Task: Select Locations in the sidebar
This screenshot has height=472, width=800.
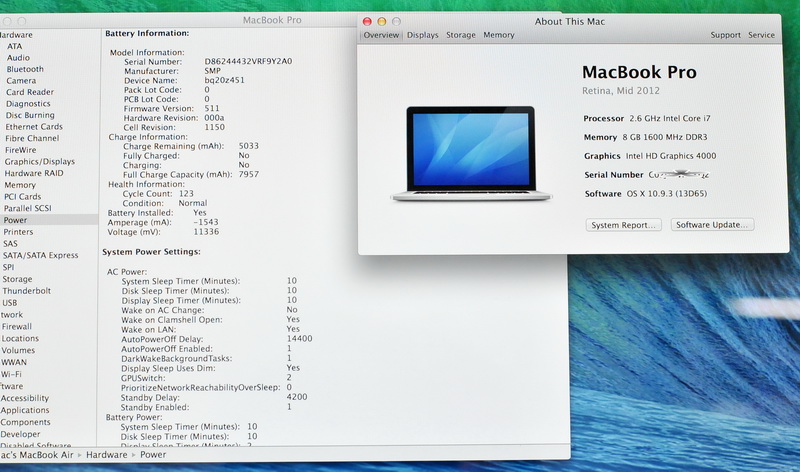Action: [20, 339]
